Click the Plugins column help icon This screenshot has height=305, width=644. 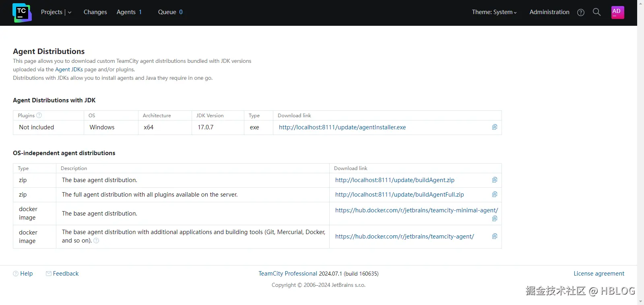point(39,115)
